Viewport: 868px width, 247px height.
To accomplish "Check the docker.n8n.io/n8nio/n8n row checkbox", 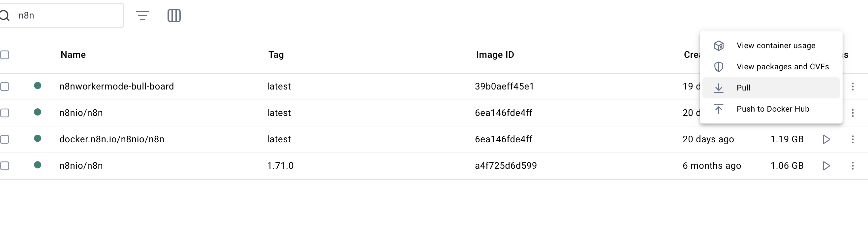I will pyautogui.click(x=4, y=139).
